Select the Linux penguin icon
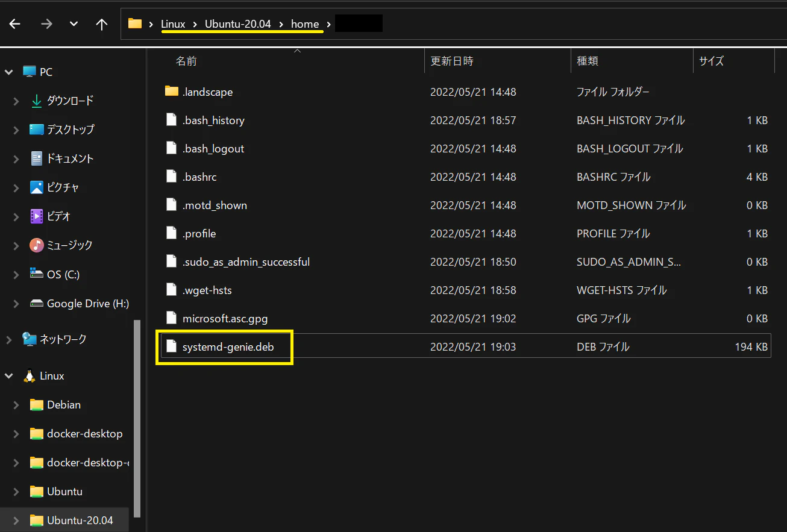 click(29, 376)
